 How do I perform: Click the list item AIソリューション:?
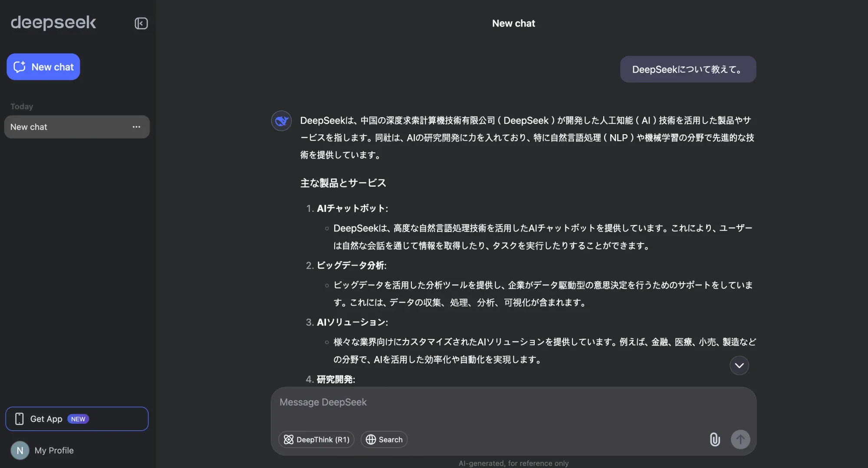(x=352, y=322)
